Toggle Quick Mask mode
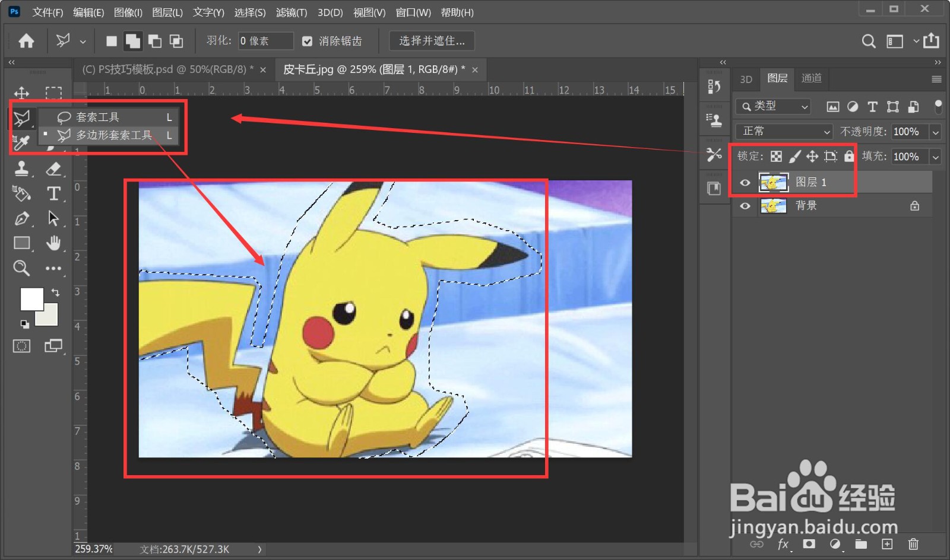This screenshot has width=950, height=560. coord(22,346)
